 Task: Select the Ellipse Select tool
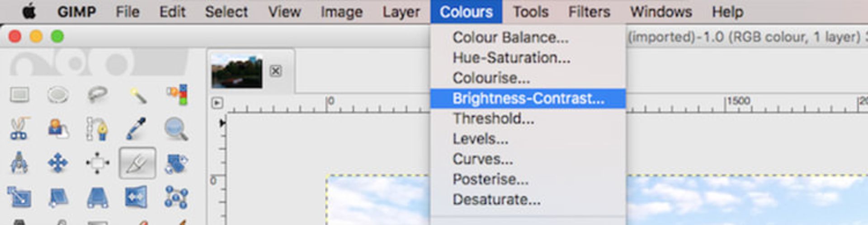pos(58,95)
